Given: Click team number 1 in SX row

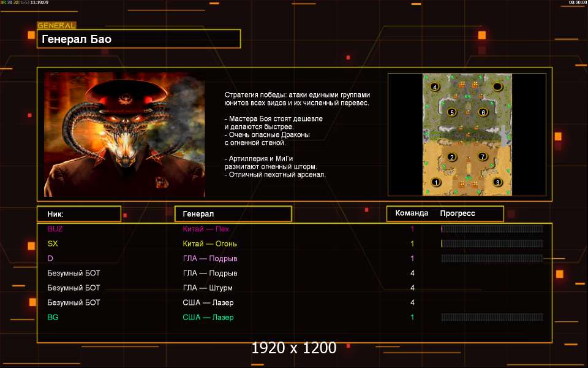Looking at the screenshot, I should coord(412,243).
